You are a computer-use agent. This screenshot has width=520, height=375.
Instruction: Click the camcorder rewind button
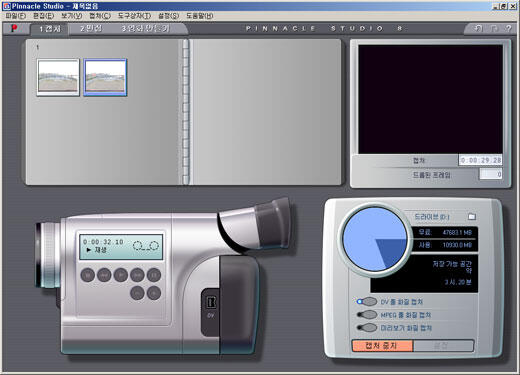point(104,275)
